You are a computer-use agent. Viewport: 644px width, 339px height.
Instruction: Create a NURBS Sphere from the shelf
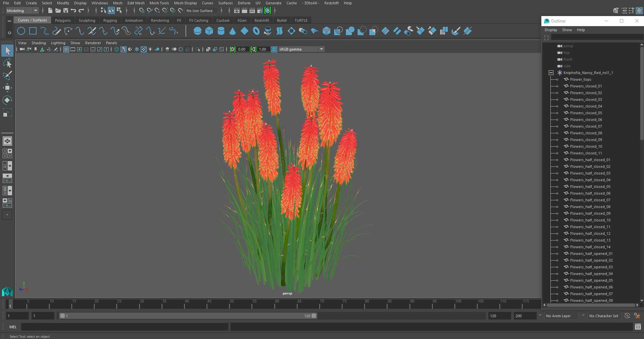pos(198,31)
